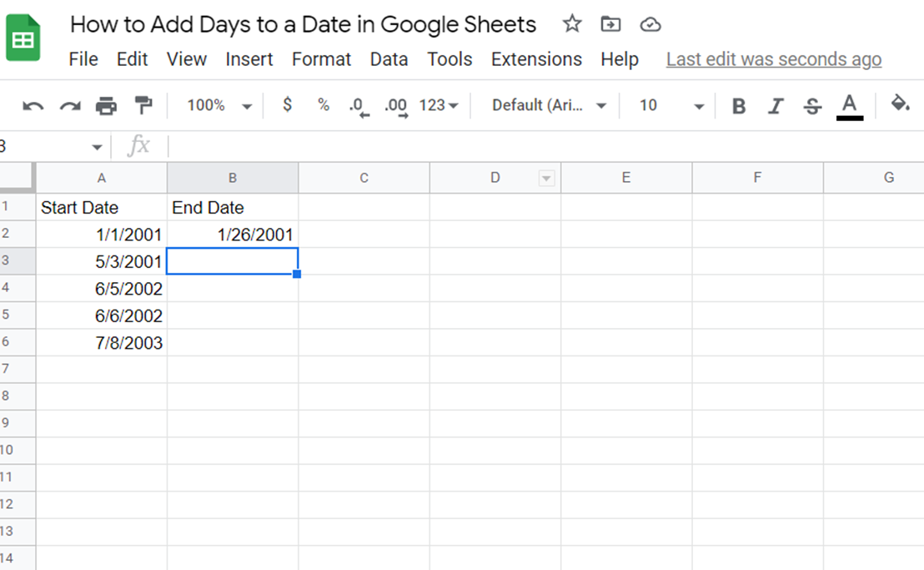Open the font size 10 dropdown

[672, 105]
